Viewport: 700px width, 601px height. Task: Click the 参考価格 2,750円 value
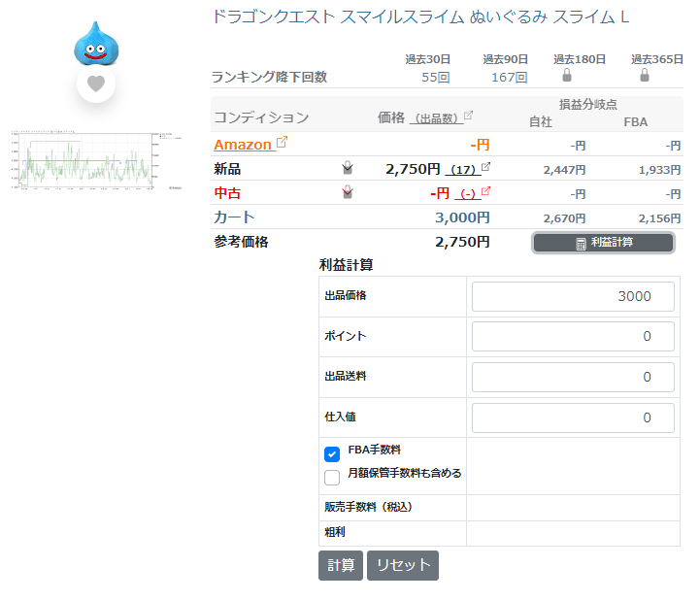(462, 242)
